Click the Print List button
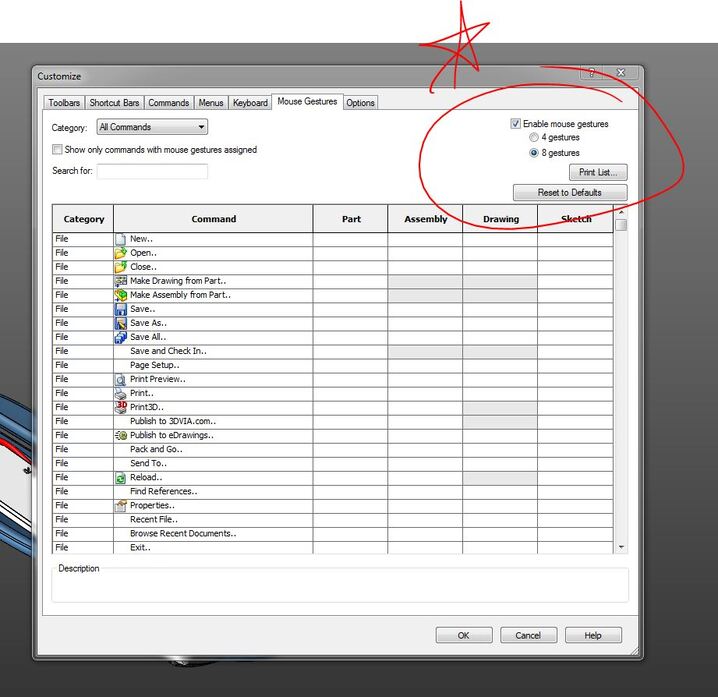Viewport: 718px width, 697px height. pos(598,172)
